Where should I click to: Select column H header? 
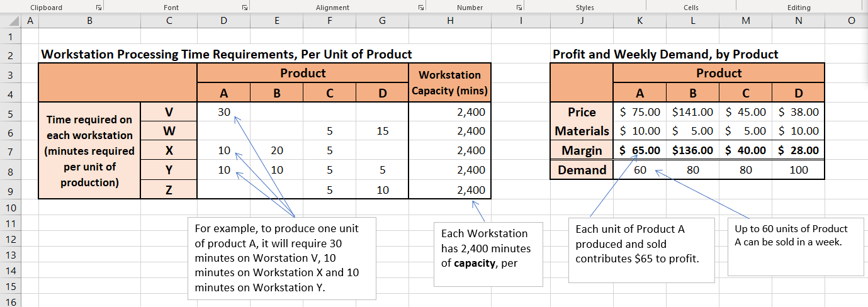[449, 21]
